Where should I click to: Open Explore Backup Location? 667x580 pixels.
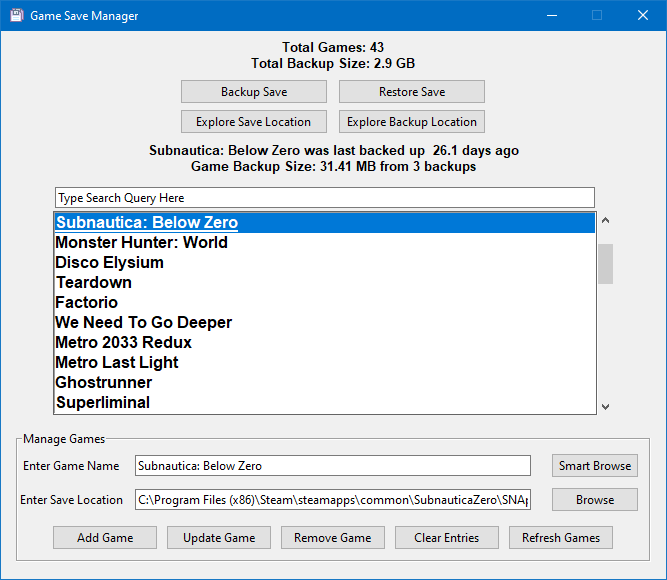(x=412, y=122)
